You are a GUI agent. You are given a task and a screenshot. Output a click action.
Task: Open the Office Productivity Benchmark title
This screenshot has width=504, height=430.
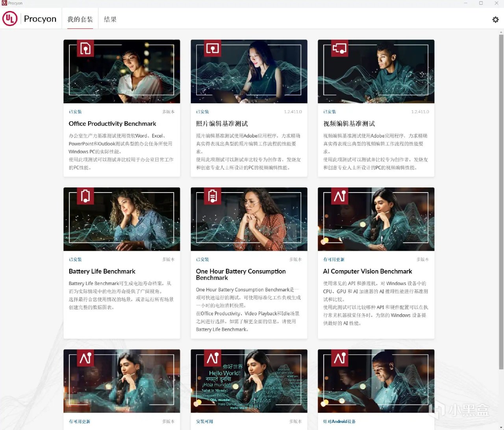112,124
